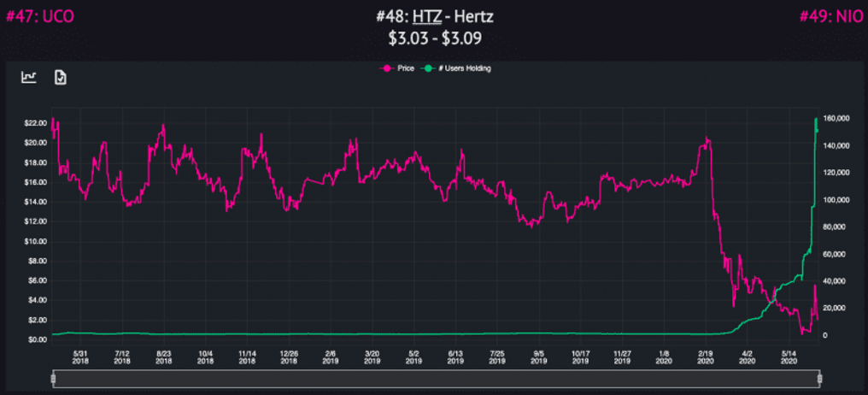This screenshot has height=395, width=868.
Task: Click the $0.00 price axis label
Action: pyautogui.click(x=37, y=339)
